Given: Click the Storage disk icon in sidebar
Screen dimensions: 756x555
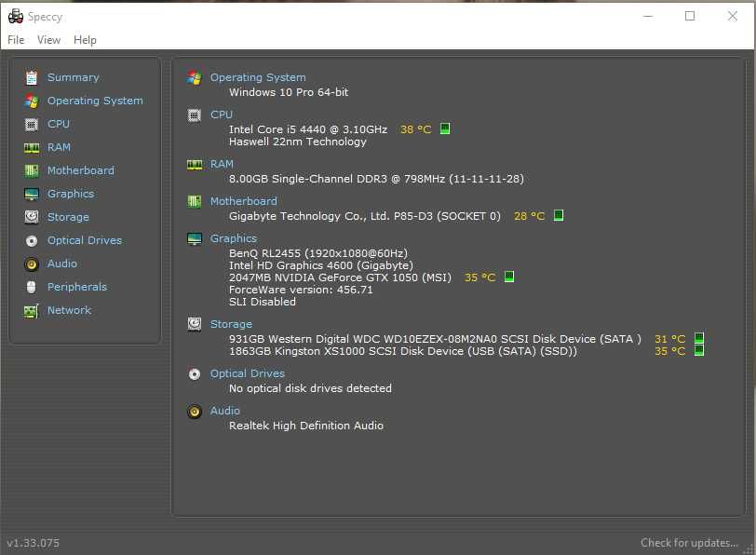Looking at the screenshot, I should pyautogui.click(x=32, y=217).
